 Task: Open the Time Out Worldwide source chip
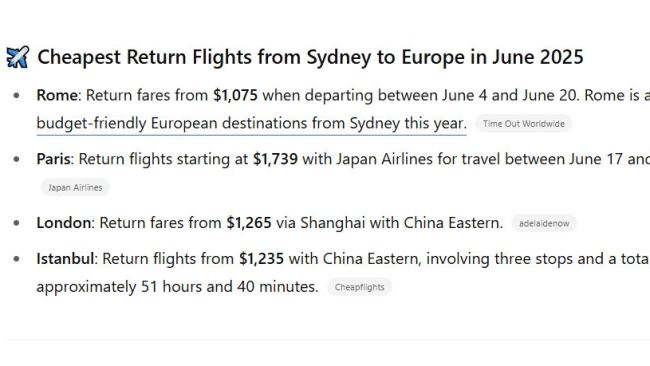point(524,124)
